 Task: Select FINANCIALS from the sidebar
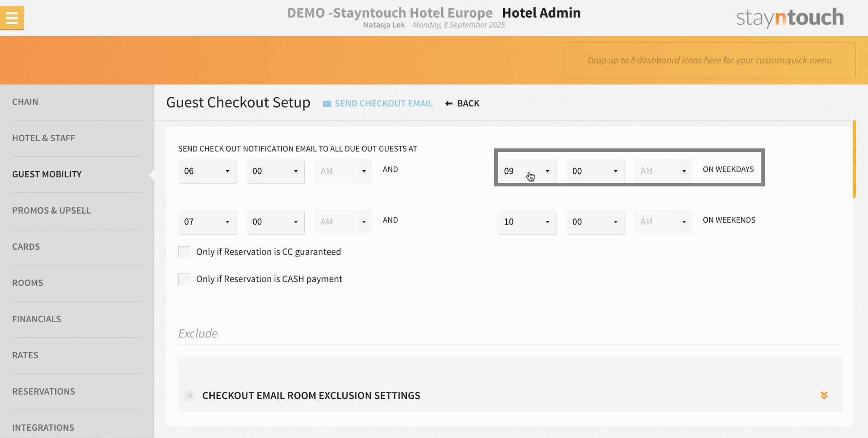tap(37, 319)
